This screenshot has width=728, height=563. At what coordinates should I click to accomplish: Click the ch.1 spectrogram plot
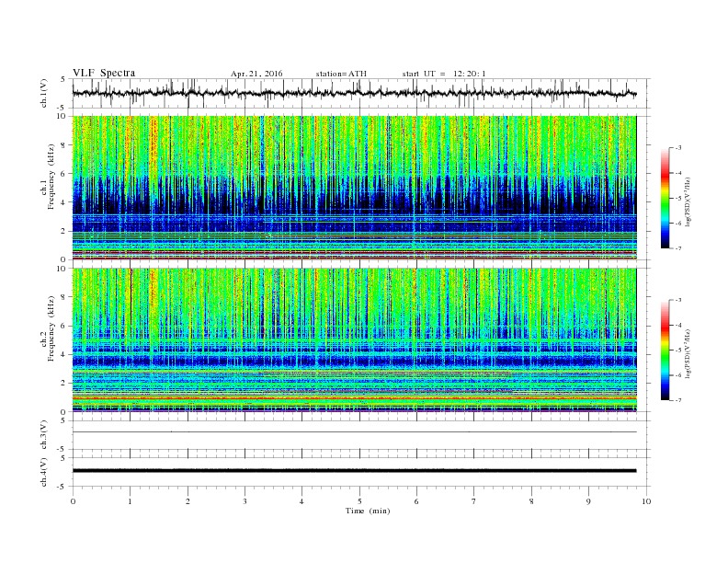pyautogui.click(x=354, y=188)
